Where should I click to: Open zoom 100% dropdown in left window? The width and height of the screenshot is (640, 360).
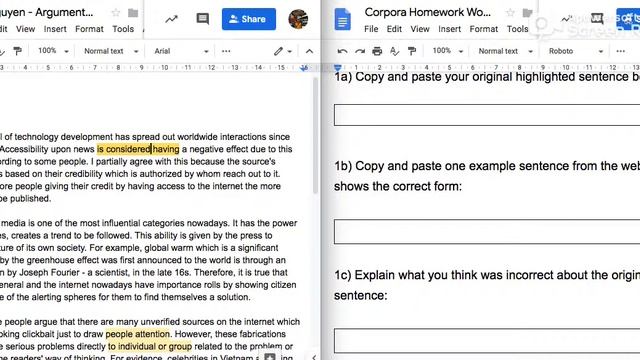53,51
